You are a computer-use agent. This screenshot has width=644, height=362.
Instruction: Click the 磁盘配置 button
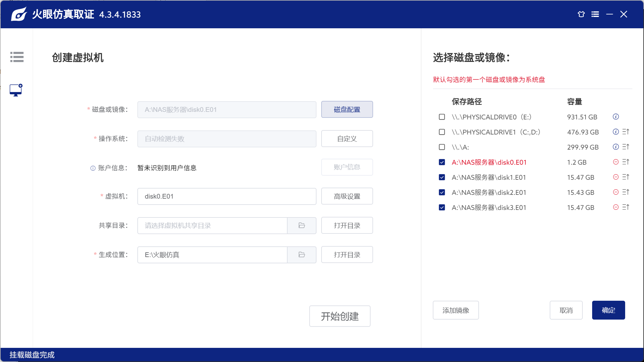pos(347,109)
